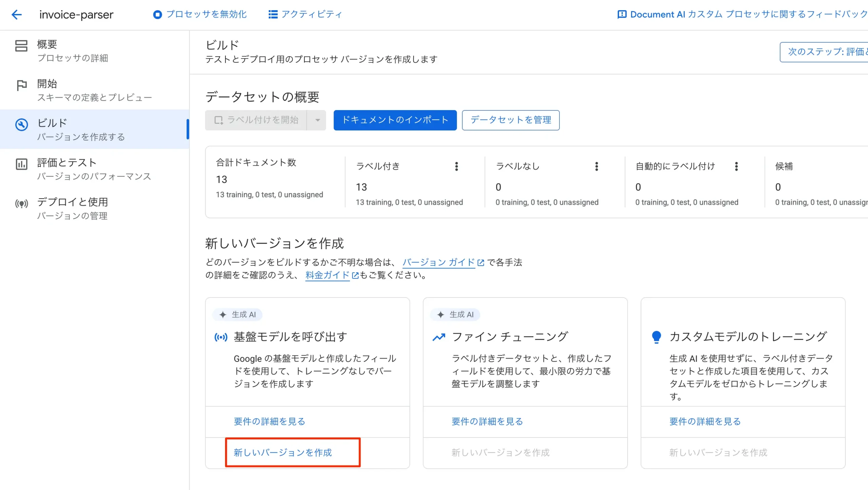Open 自動的にラベル付け three-dot menu
Screen dimensions: 868x490
[x=736, y=166]
